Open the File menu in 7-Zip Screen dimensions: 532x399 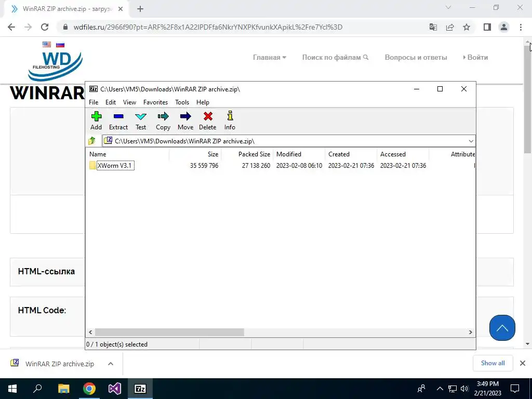click(94, 102)
